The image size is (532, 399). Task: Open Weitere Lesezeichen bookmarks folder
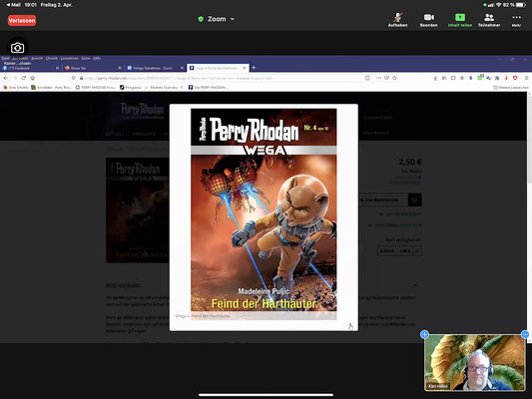tap(511, 88)
